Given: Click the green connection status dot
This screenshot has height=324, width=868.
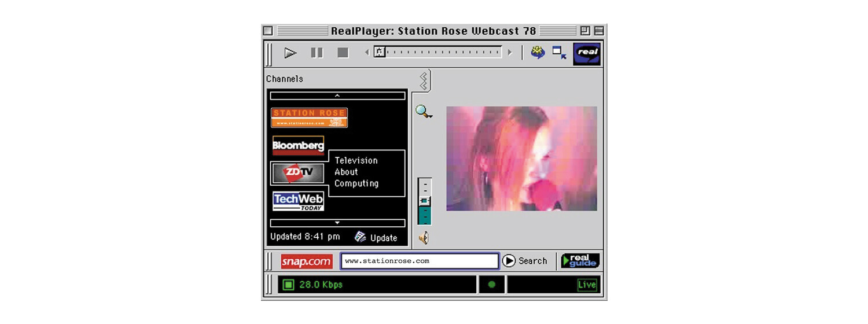Looking at the screenshot, I should (492, 285).
